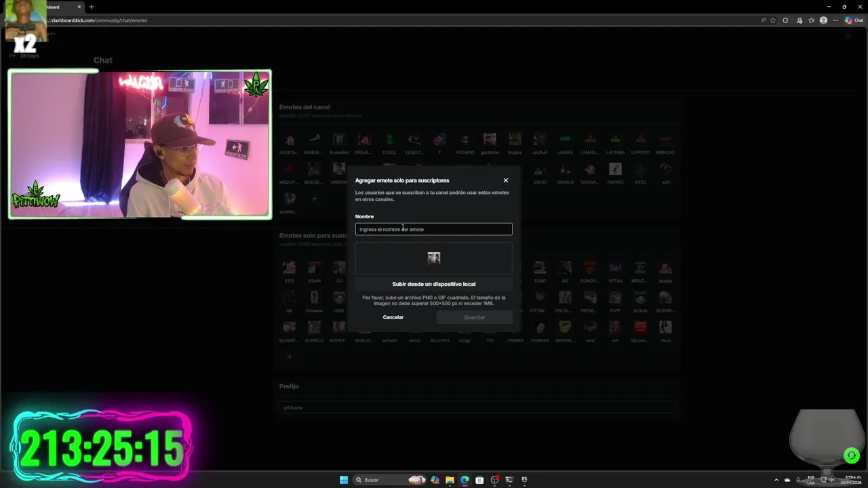Select the PUFF subscriber emote
This screenshot has height=488, width=868.
click(615, 302)
